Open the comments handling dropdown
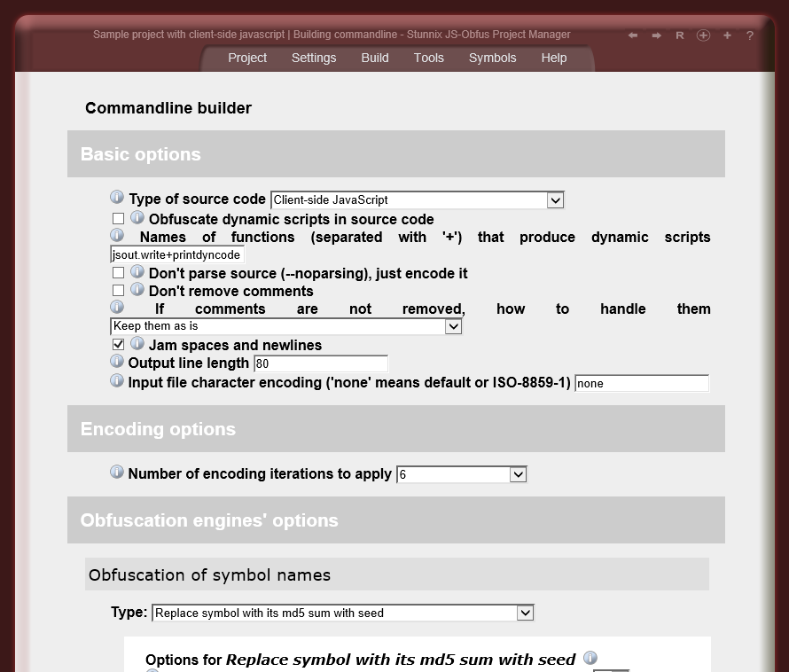Viewport: 789px width, 672px height. pos(453,326)
